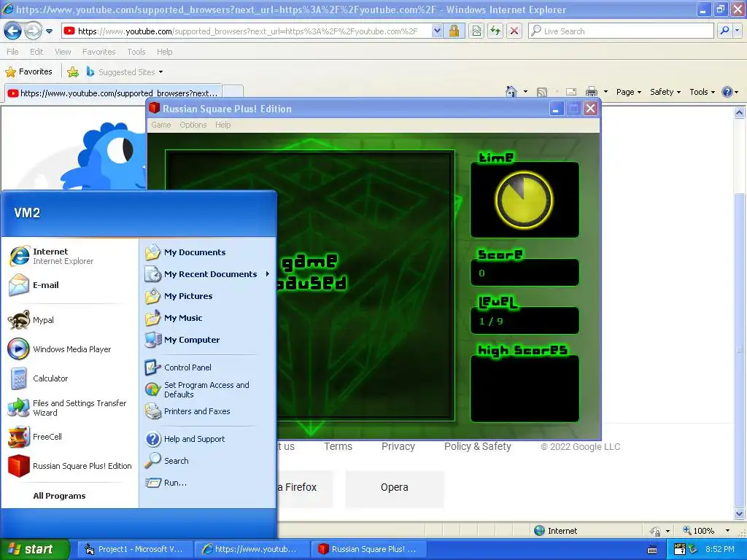Open the Favorites star button
The image size is (747, 560).
[x=28, y=72]
